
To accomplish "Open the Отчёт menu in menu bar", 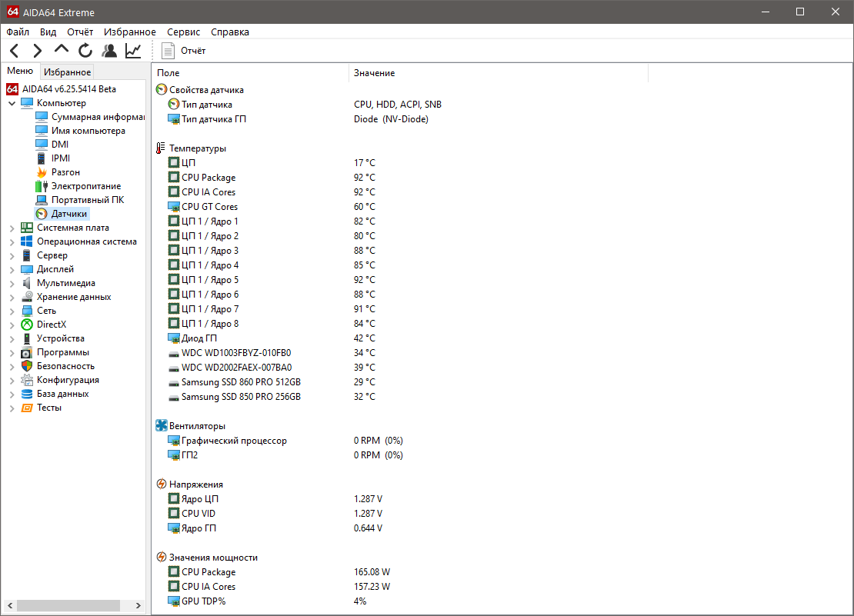I will click(80, 32).
